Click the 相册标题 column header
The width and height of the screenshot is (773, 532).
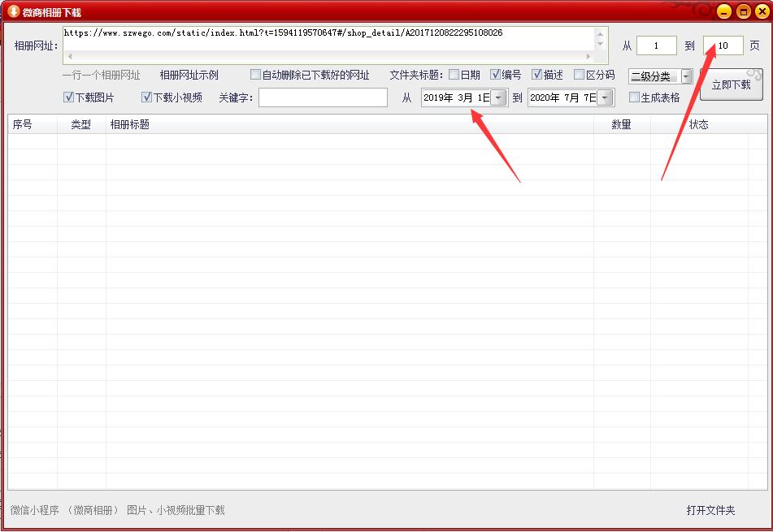click(350, 124)
